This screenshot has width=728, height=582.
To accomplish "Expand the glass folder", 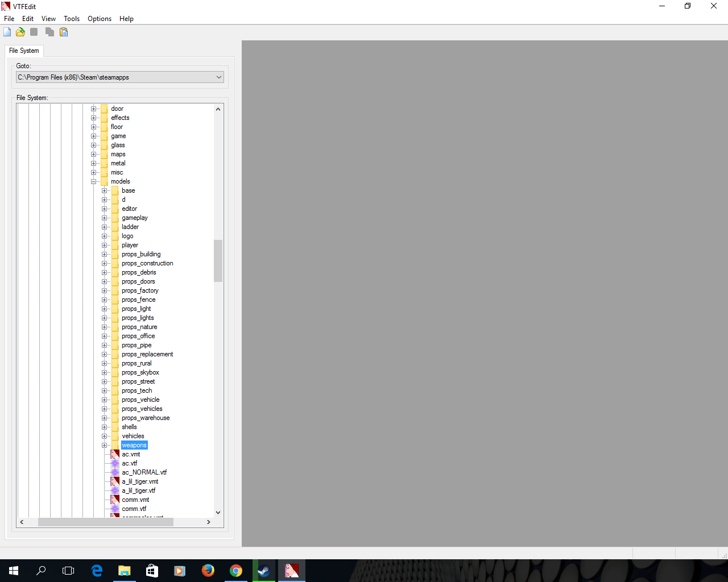I will 94,145.
